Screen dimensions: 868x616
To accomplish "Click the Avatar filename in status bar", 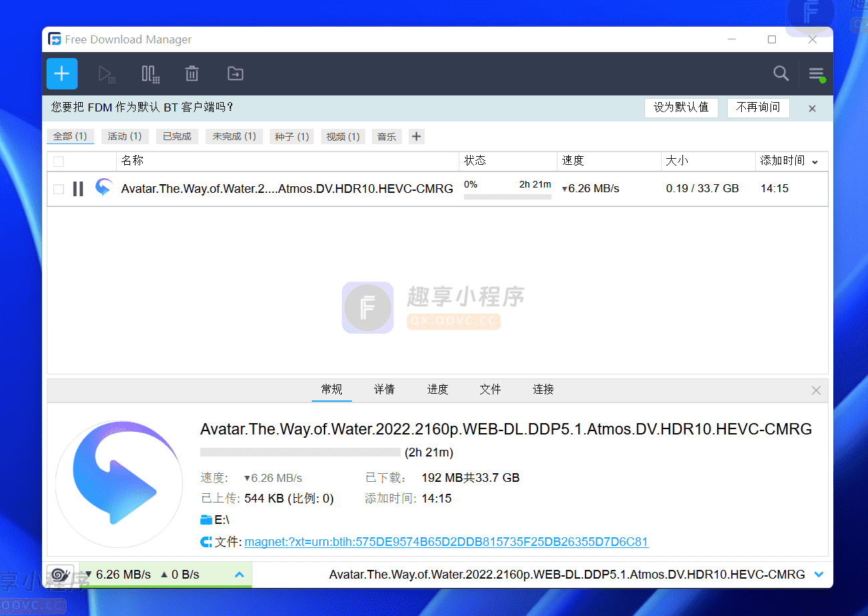I will click(x=567, y=574).
